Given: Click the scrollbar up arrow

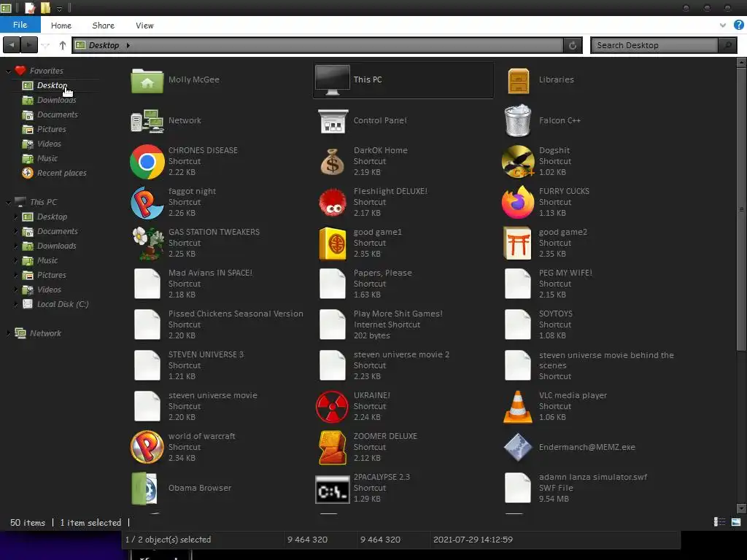Looking at the screenshot, I should tap(741, 63).
